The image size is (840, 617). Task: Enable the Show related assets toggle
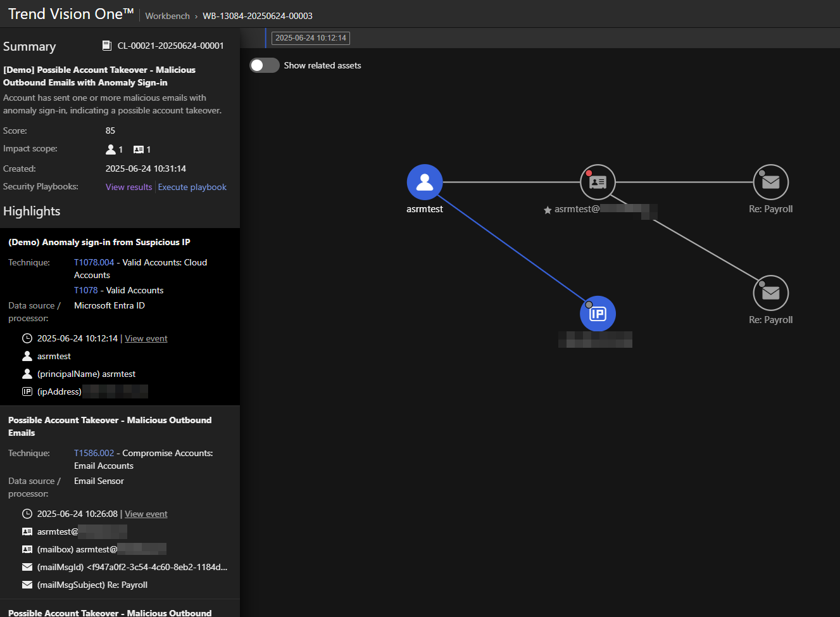264,65
